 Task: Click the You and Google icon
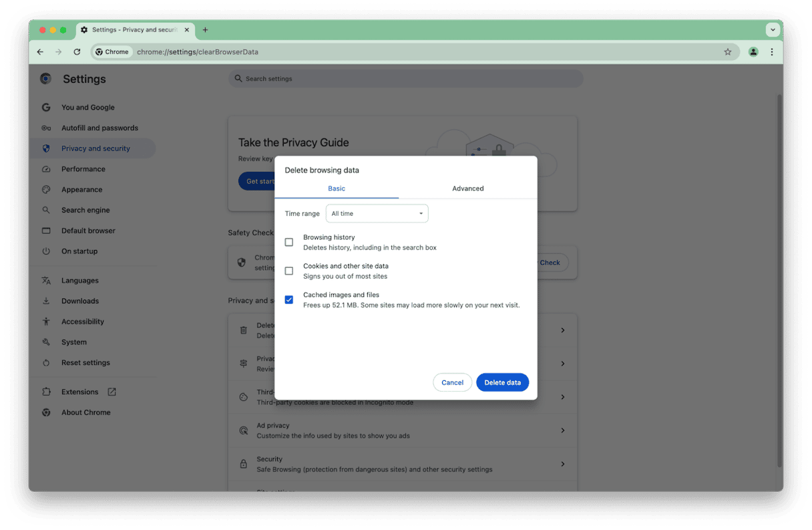pyautogui.click(x=46, y=107)
